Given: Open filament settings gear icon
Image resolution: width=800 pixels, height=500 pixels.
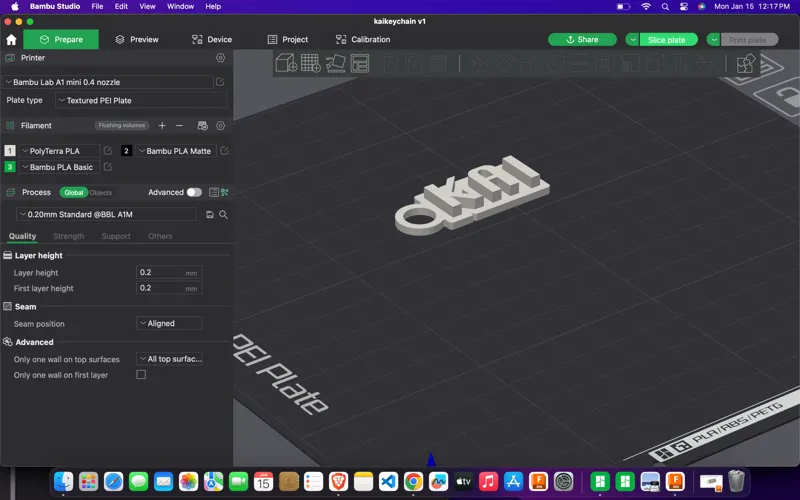Looking at the screenshot, I should 220,126.
